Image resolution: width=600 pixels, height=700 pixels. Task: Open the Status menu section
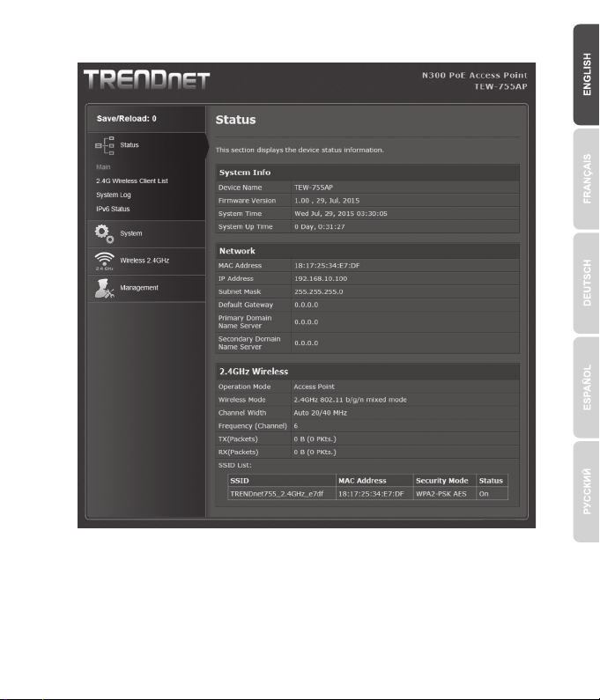pyautogui.click(x=130, y=145)
